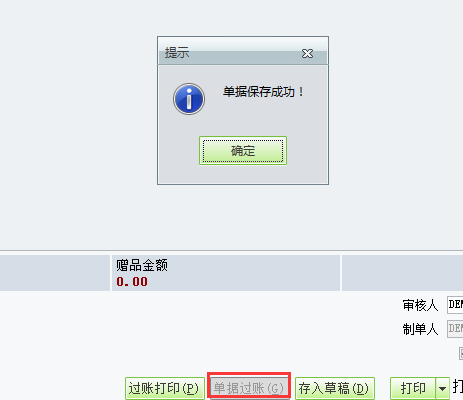Select the empty summary cell left of 赠品金额
The image size is (463, 400).
coord(55,273)
